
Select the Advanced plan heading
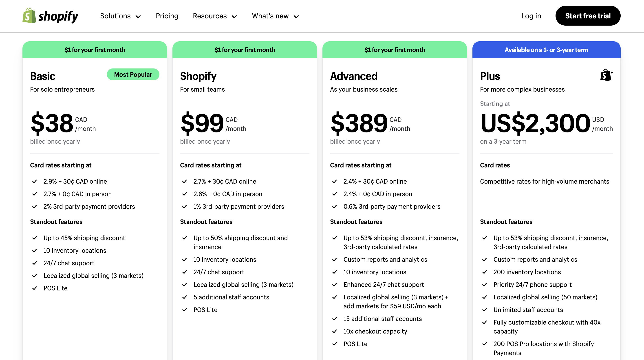coord(354,76)
